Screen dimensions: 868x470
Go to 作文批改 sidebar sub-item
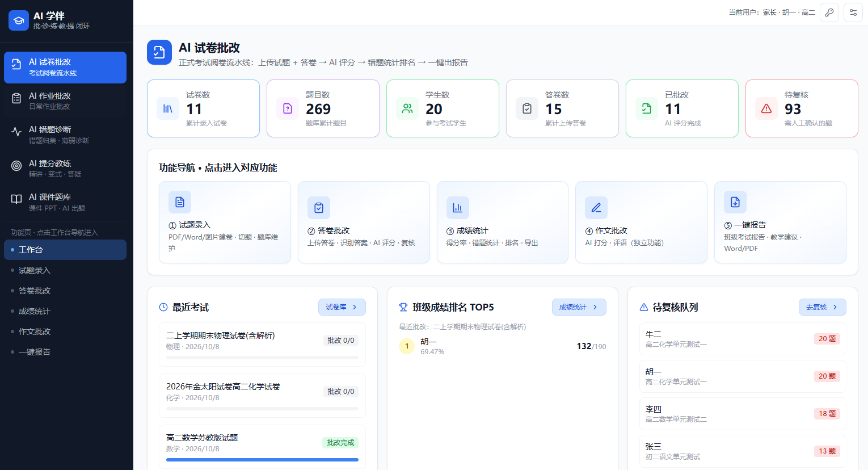tap(65, 331)
